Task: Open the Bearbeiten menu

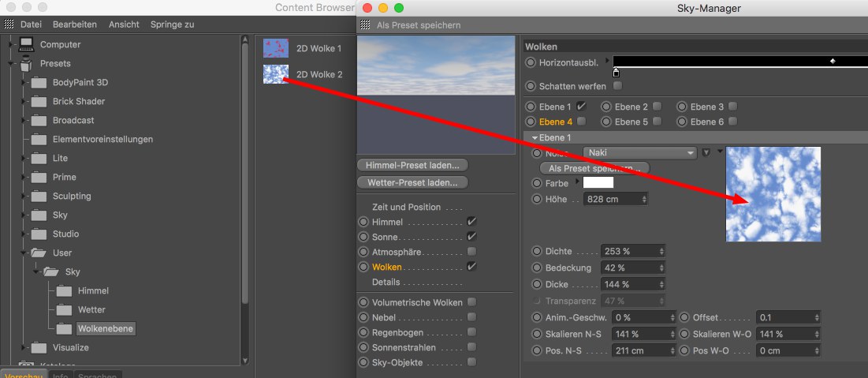Action: click(x=76, y=24)
